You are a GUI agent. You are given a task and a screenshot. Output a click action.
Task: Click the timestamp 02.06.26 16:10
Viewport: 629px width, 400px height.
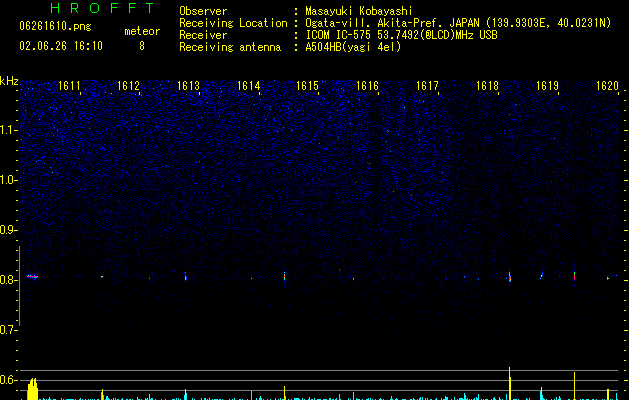coord(61,46)
